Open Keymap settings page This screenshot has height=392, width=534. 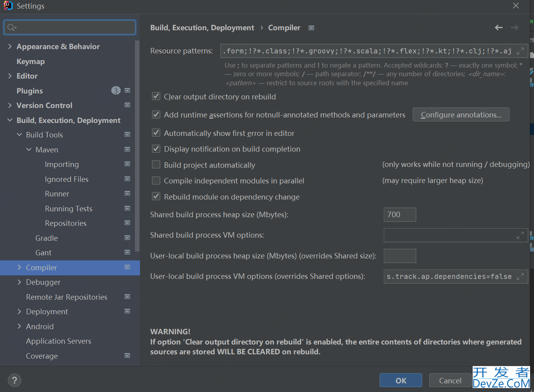(31, 61)
